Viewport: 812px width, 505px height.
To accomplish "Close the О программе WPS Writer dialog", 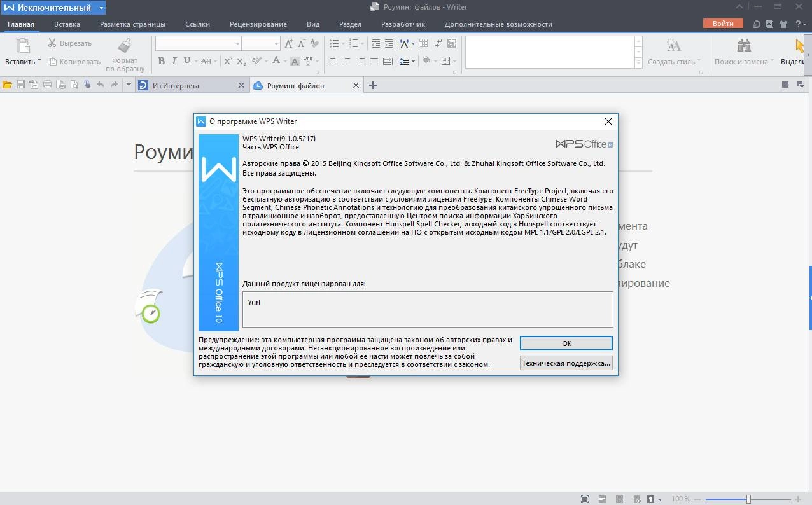I will tap(608, 121).
